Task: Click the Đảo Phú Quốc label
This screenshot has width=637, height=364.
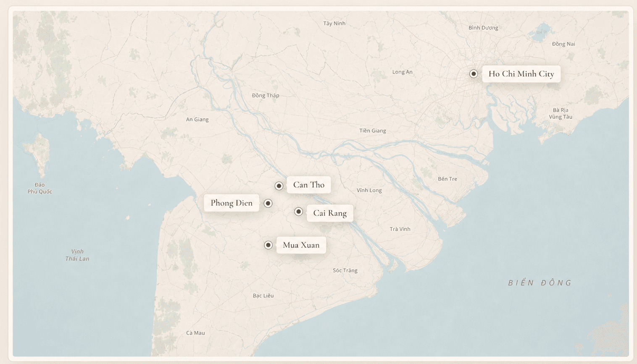Action: pyautogui.click(x=40, y=188)
